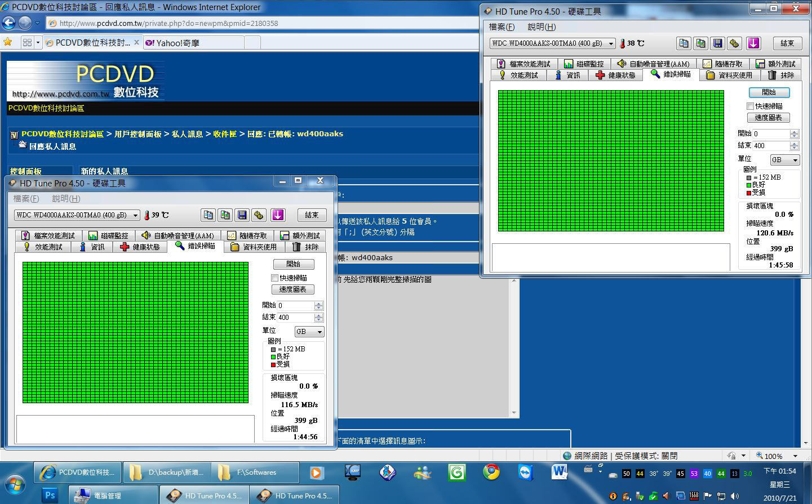Click copy screenshot icon in left HD Tune window
The width and height of the screenshot is (812, 504).
pos(225,215)
